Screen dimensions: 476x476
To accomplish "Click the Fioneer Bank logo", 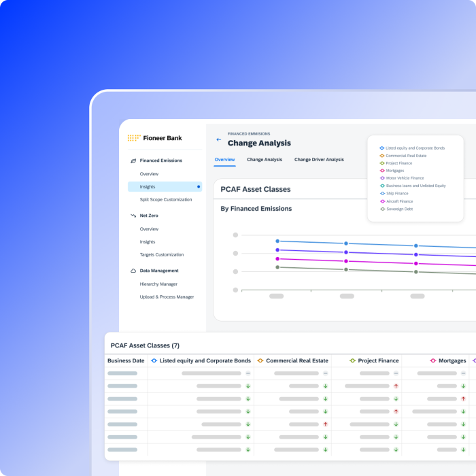I will pos(155,138).
